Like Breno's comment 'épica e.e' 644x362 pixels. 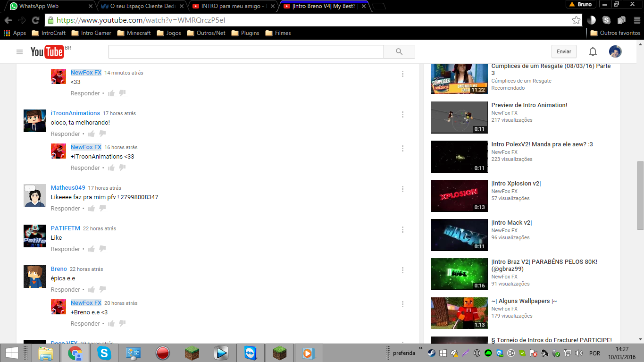click(x=92, y=289)
